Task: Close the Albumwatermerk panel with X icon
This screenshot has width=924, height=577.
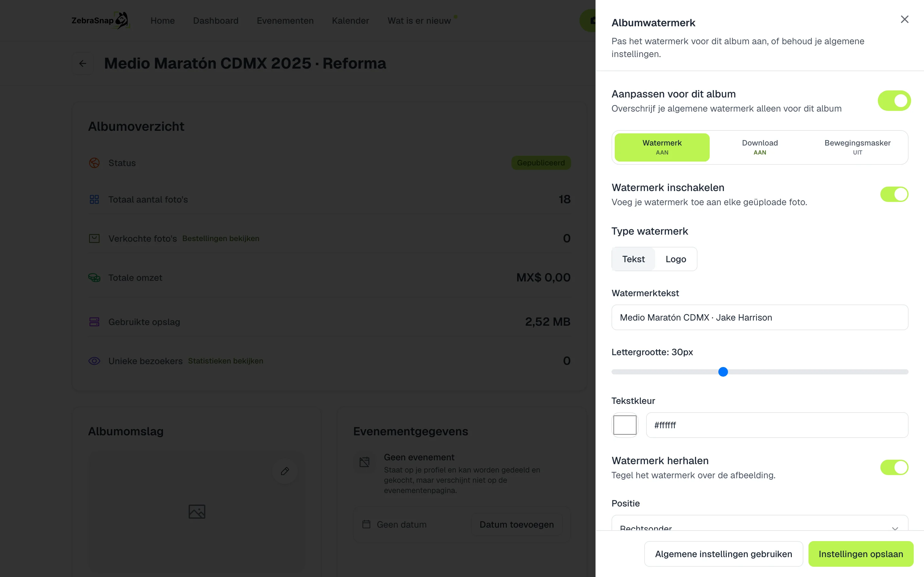Action: (904, 20)
